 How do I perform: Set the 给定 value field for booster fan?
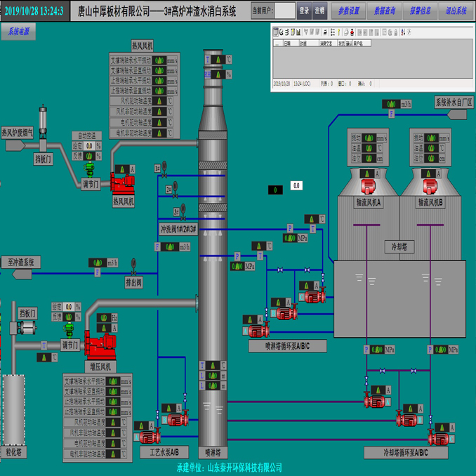coord(69,307)
